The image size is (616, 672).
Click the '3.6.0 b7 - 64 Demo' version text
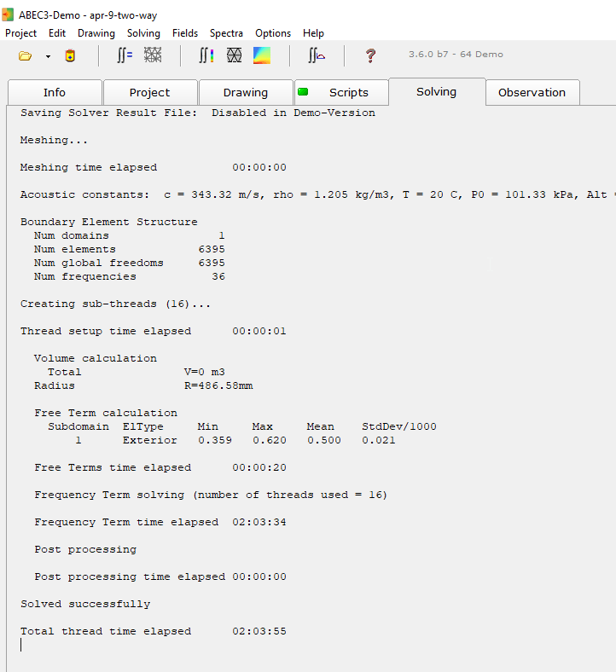click(456, 55)
